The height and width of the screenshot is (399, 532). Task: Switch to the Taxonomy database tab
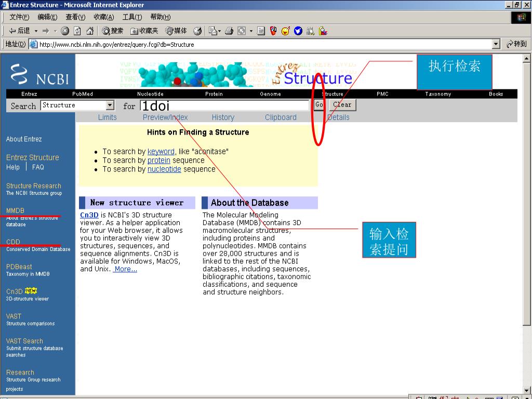438,94
